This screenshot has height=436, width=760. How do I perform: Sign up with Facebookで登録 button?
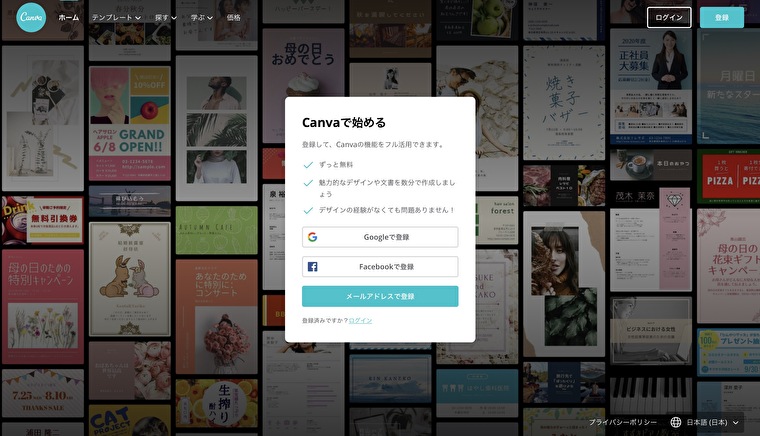tap(380, 266)
